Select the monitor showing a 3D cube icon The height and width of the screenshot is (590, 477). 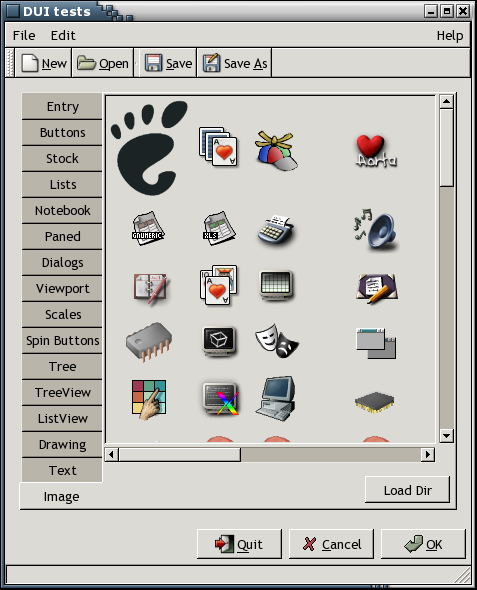click(219, 341)
